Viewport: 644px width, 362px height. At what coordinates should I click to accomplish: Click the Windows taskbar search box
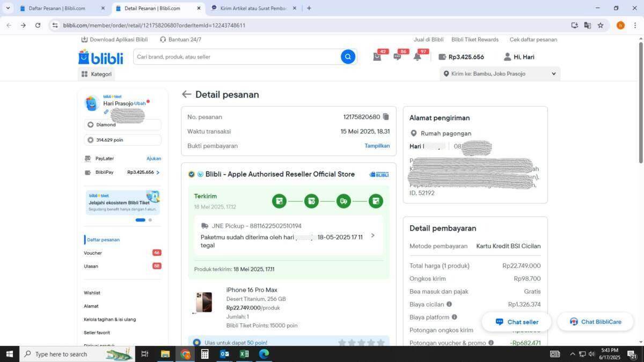[77, 354]
